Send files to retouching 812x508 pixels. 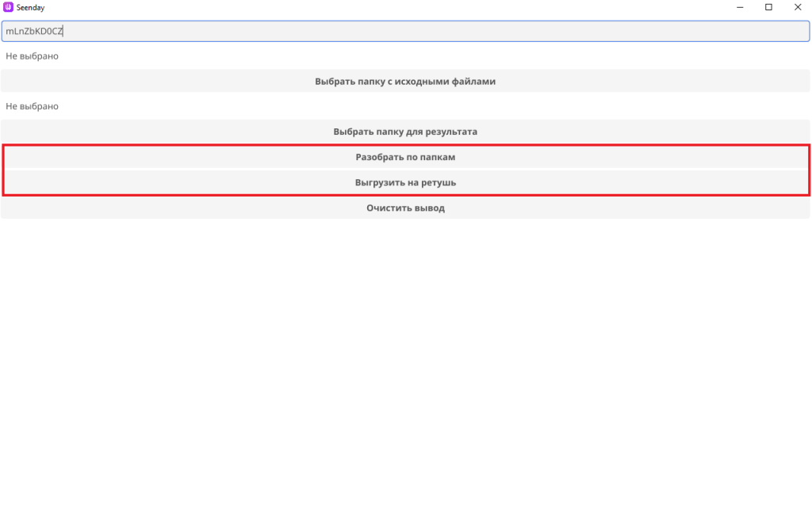click(405, 182)
